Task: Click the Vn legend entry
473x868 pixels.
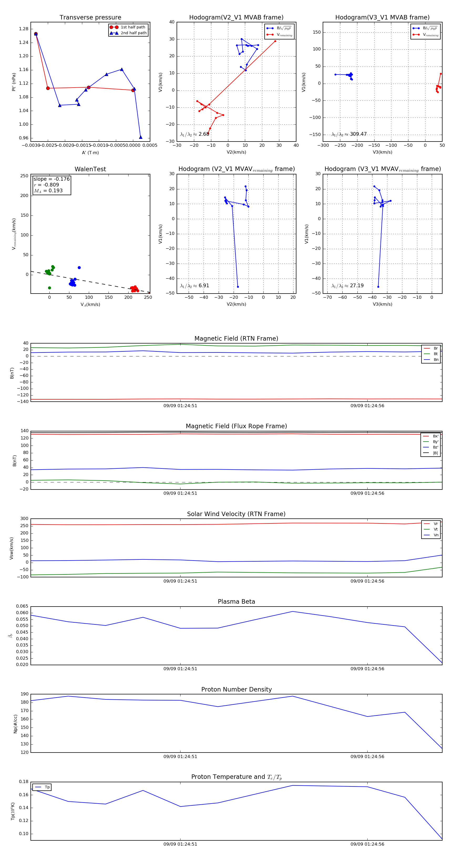Action: (x=431, y=535)
